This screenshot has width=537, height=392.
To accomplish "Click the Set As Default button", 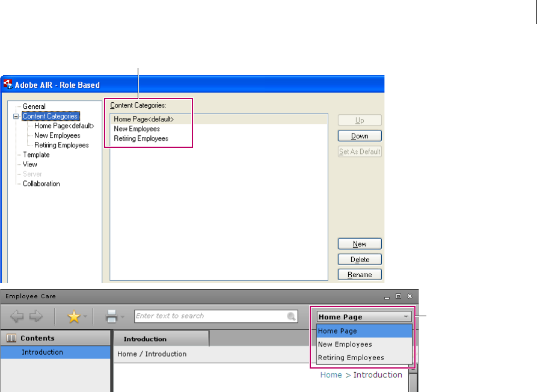I will coord(360,152).
